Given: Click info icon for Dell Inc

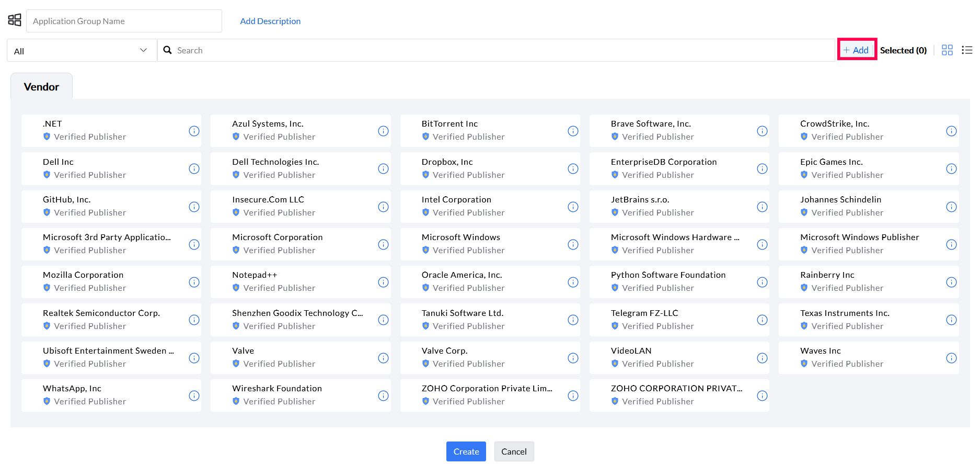Looking at the screenshot, I should [x=194, y=168].
